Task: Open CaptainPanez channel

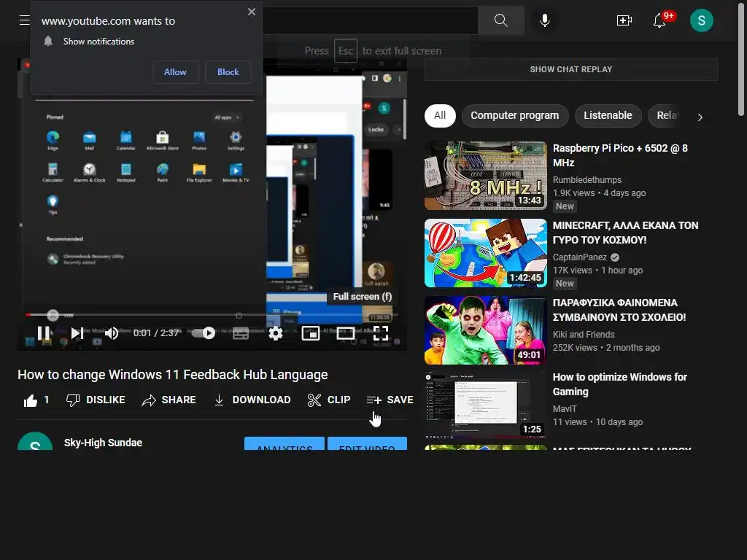Action: point(580,257)
